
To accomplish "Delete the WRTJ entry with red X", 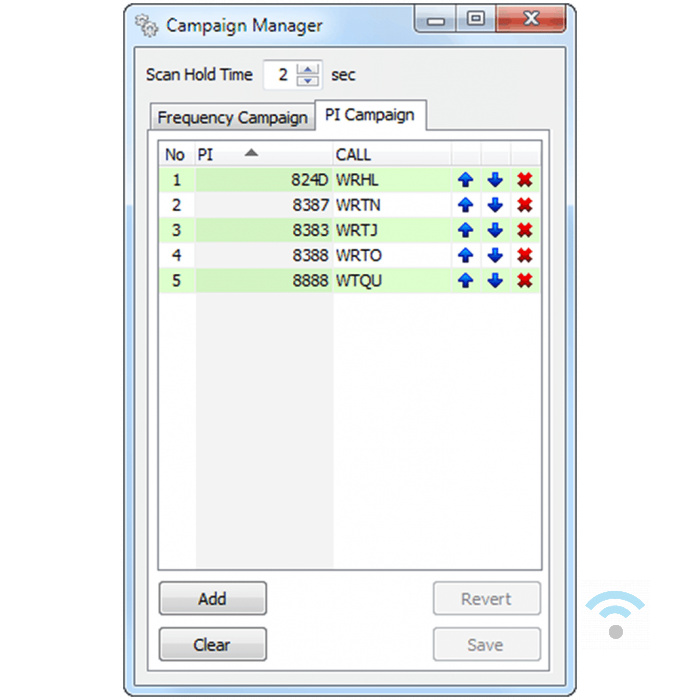I will 524,231.
